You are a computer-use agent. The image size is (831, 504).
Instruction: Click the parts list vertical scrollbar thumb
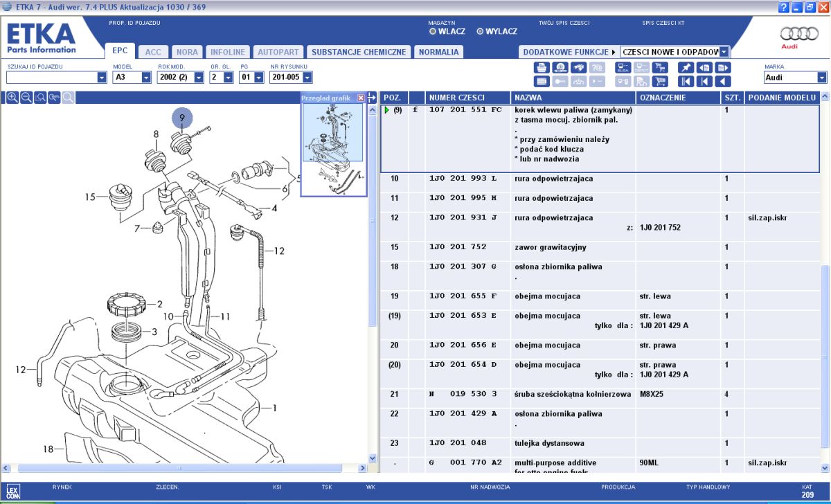click(825, 357)
